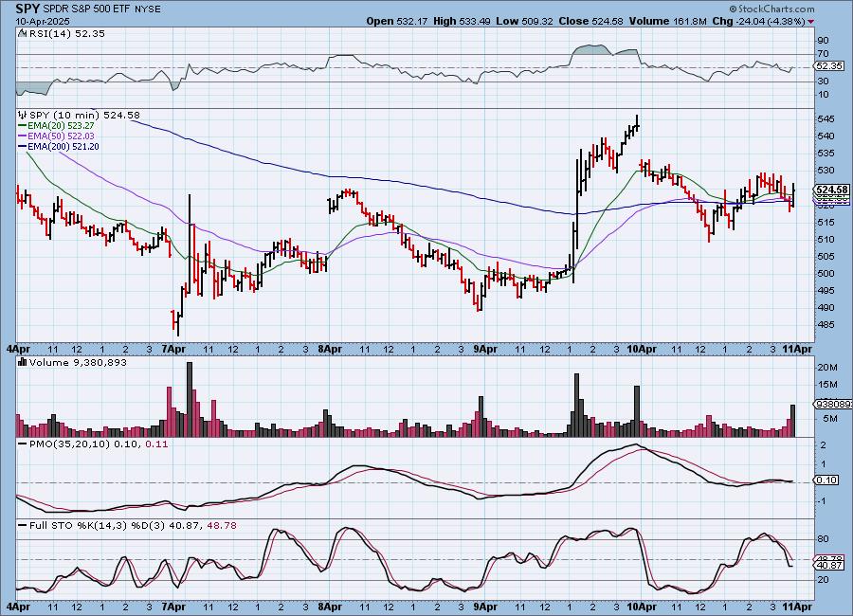Click the volume bars icon beside Volume label
The width and height of the screenshot is (853, 616).
click(23, 362)
